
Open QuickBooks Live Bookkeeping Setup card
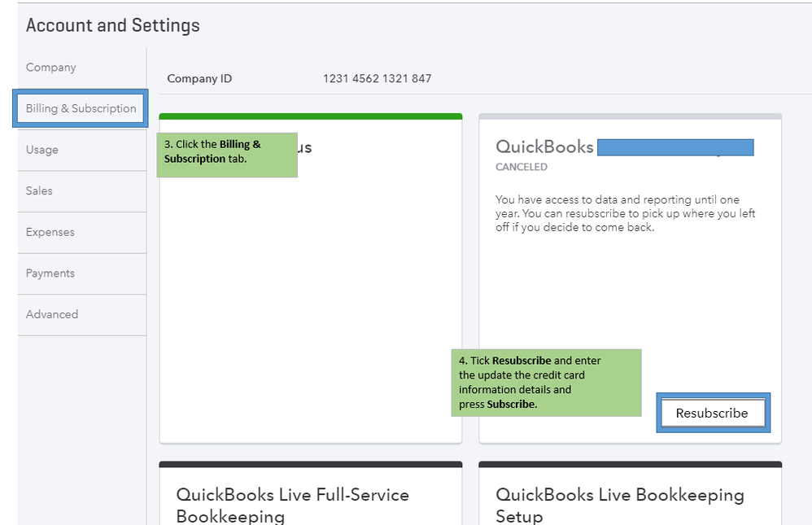pos(620,505)
